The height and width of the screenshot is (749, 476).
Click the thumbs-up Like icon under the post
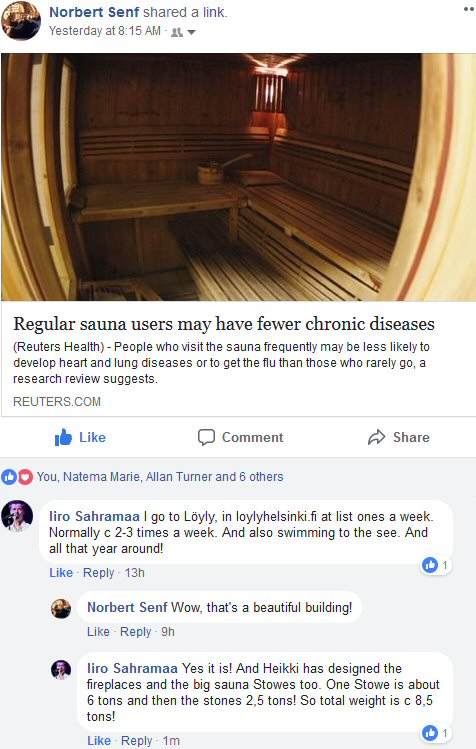coord(63,437)
